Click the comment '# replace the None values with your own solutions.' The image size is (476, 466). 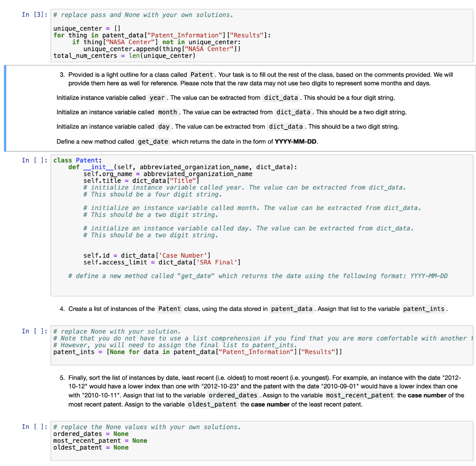147,427
